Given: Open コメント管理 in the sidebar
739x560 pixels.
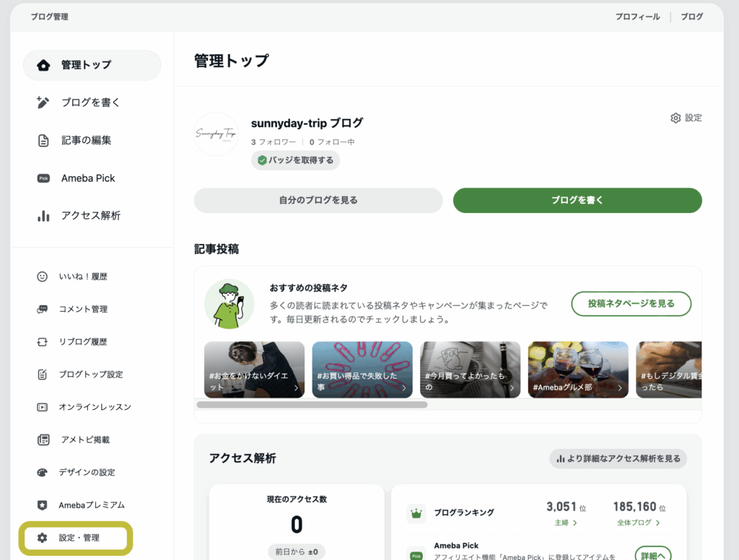Looking at the screenshot, I should (x=83, y=309).
